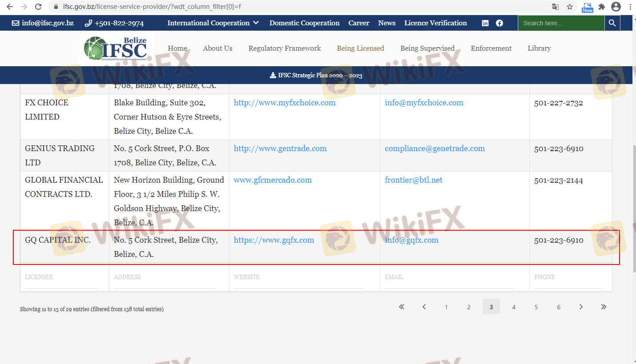Viewport: 636px width, 364px height.
Task: Open the translate page icon
Action: point(555,7)
